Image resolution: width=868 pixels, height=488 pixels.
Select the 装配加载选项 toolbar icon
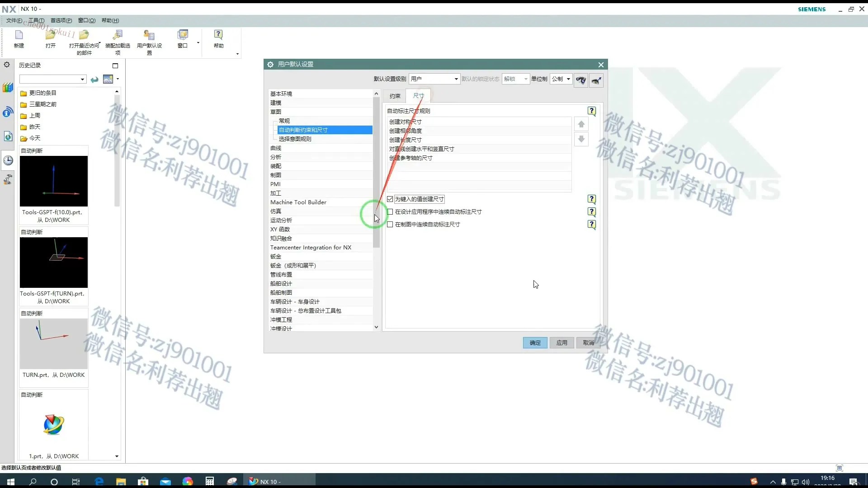click(x=118, y=38)
